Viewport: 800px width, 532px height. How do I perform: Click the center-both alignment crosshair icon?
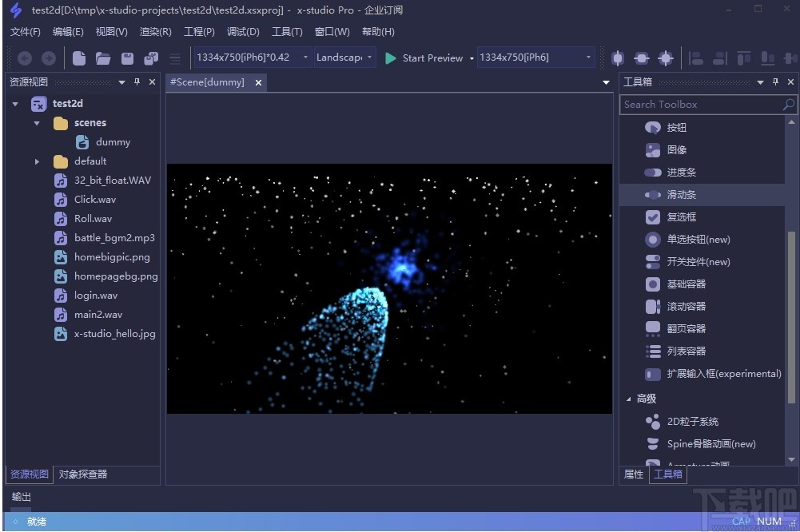coord(666,58)
